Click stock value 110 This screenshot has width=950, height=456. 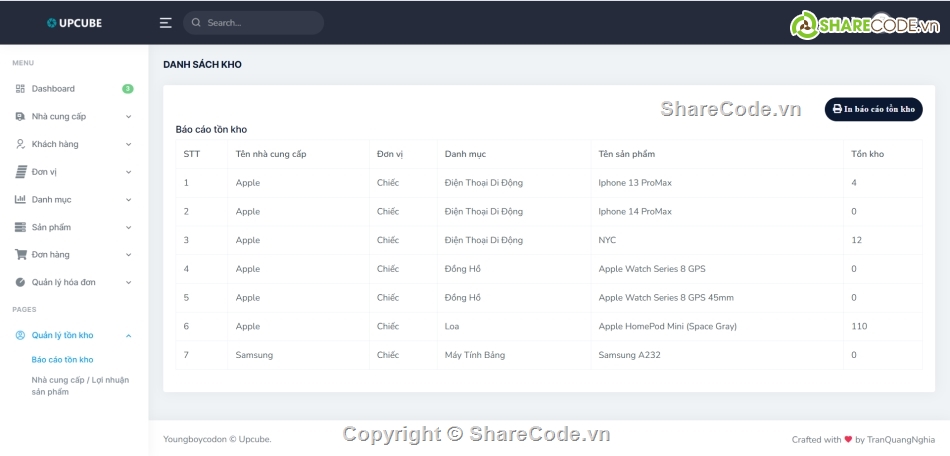coord(859,326)
